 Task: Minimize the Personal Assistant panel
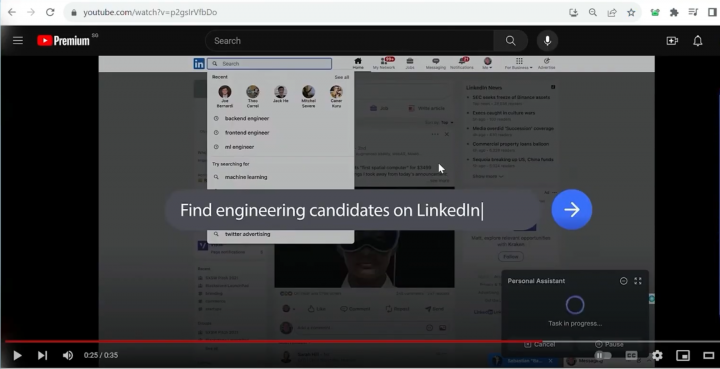[x=624, y=281]
